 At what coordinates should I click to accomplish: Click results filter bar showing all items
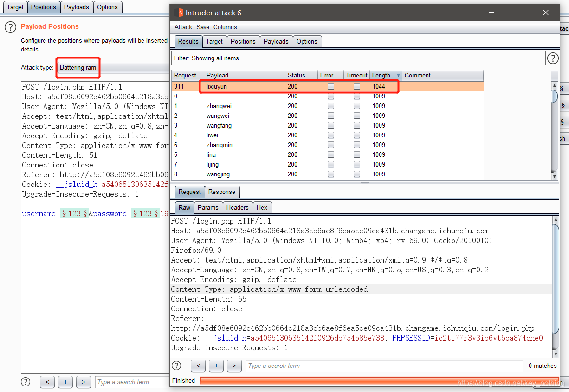pyautogui.click(x=358, y=58)
